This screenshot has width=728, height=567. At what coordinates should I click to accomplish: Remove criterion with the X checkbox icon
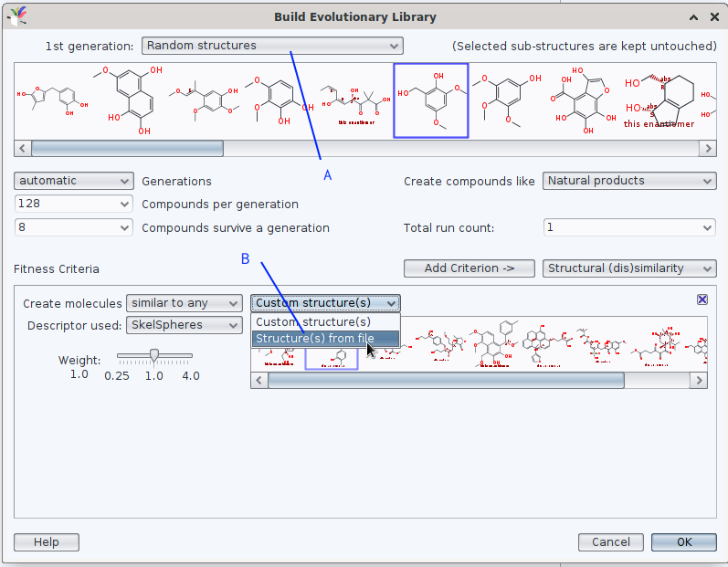click(702, 299)
